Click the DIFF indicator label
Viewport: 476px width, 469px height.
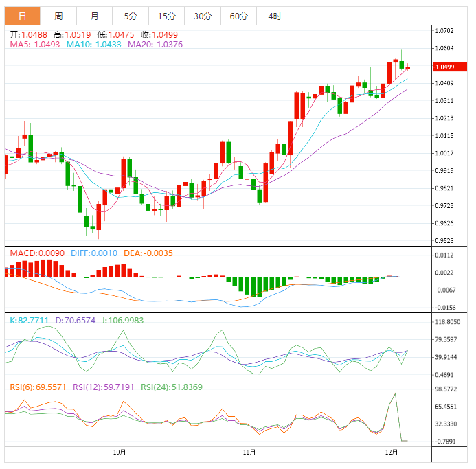point(93,253)
